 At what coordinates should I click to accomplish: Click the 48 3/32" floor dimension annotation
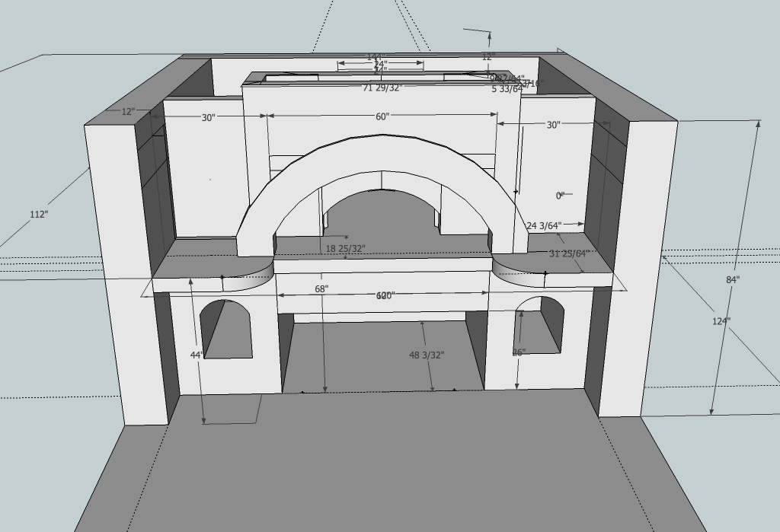pos(427,353)
